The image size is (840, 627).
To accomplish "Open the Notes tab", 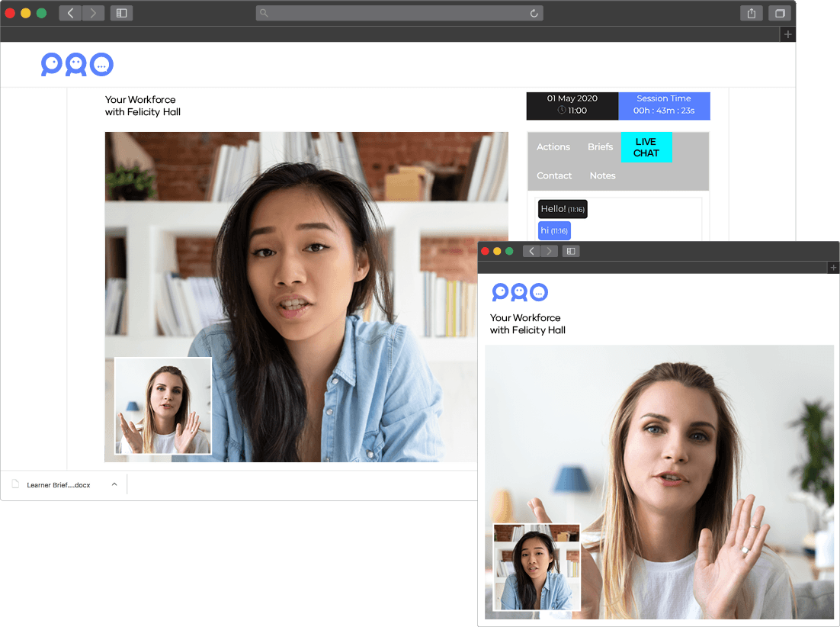I will pos(602,175).
